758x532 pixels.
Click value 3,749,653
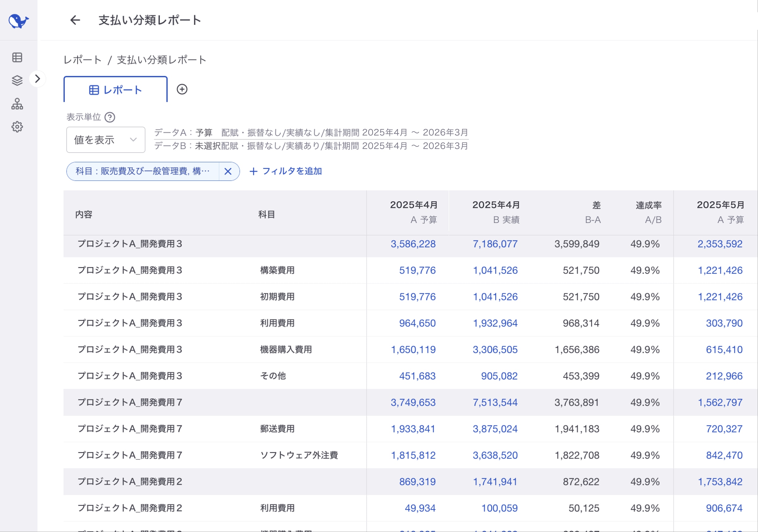click(x=413, y=402)
